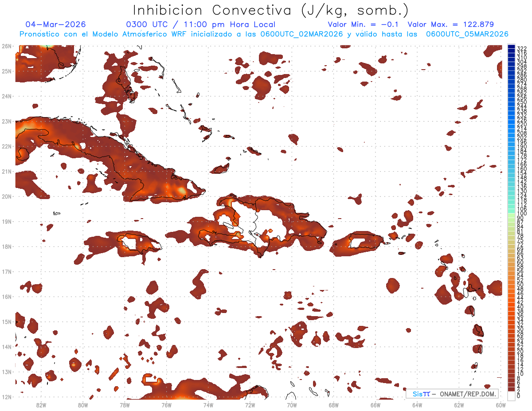Click the 24N latitude label
The image size is (532, 411).
6,96
